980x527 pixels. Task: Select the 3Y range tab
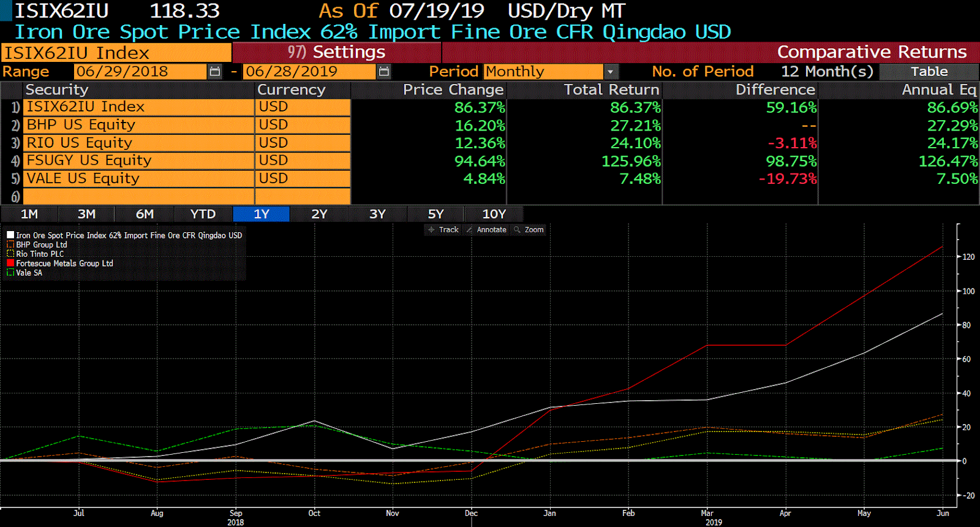pyautogui.click(x=377, y=214)
